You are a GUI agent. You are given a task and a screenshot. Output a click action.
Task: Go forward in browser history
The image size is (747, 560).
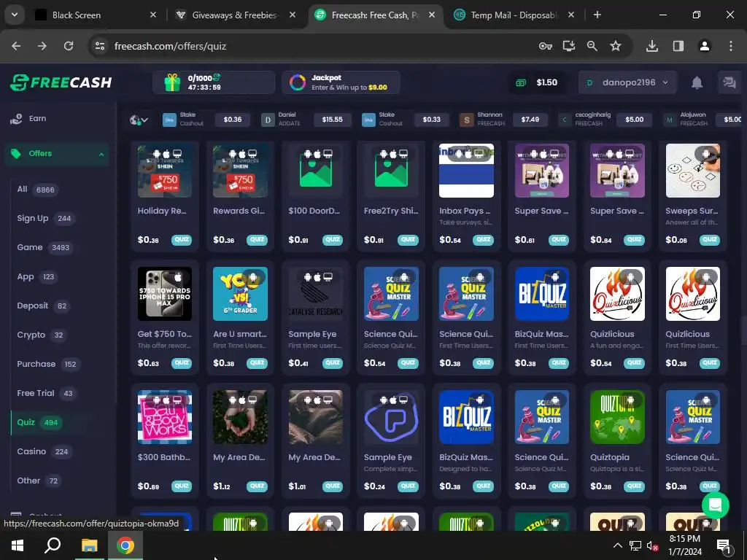pos(42,46)
